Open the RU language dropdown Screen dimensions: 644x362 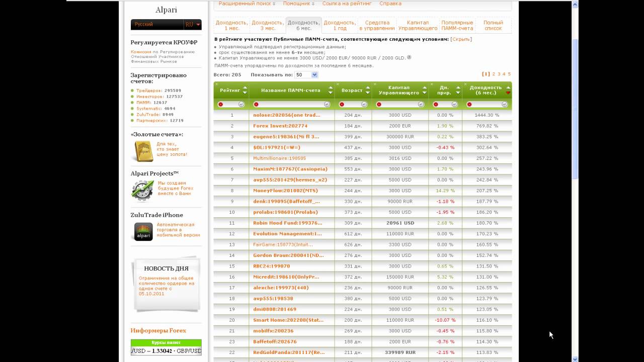point(193,24)
